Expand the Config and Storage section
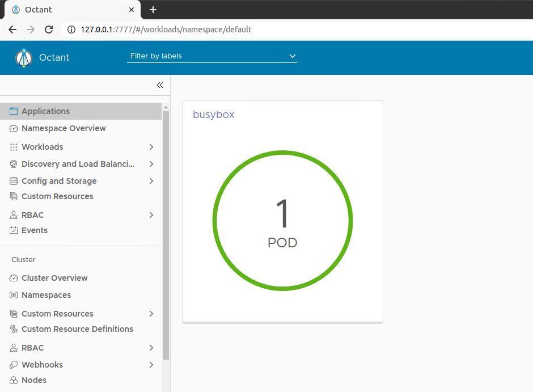 (x=151, y=181)
